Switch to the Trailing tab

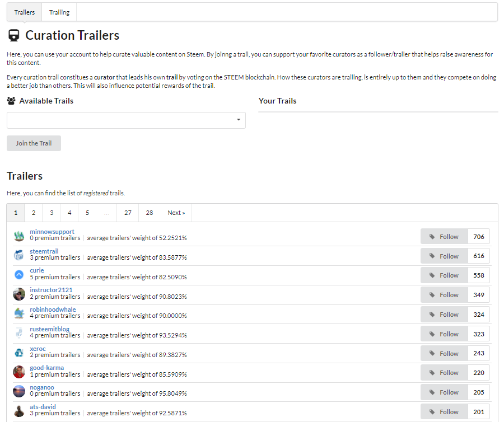point(59,12)
